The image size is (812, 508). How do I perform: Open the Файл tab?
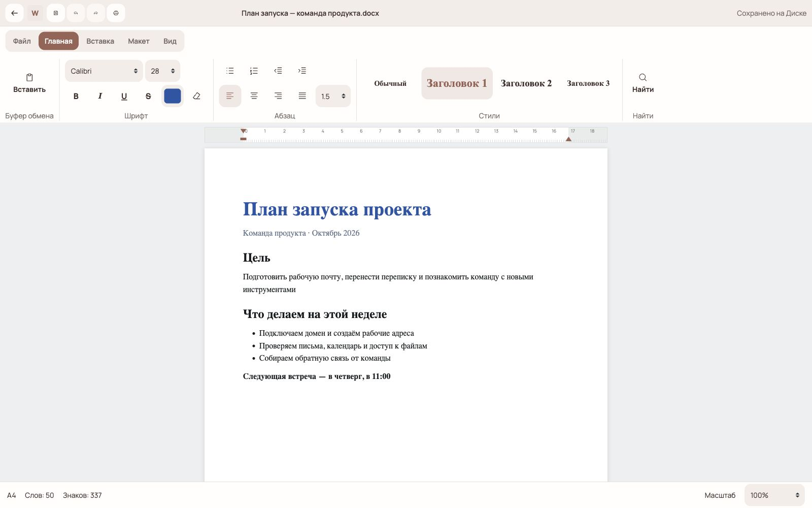[x=22, y=41]
